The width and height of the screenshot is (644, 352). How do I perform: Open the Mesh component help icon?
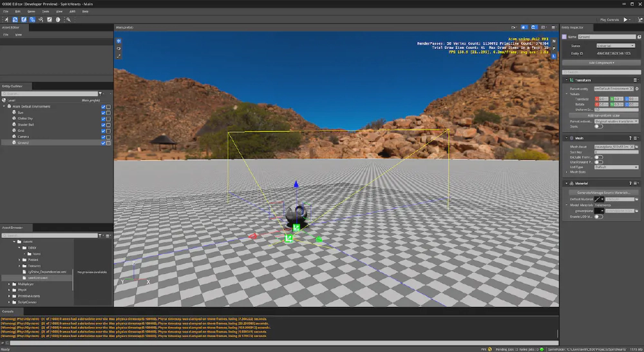tap(630, 138)
